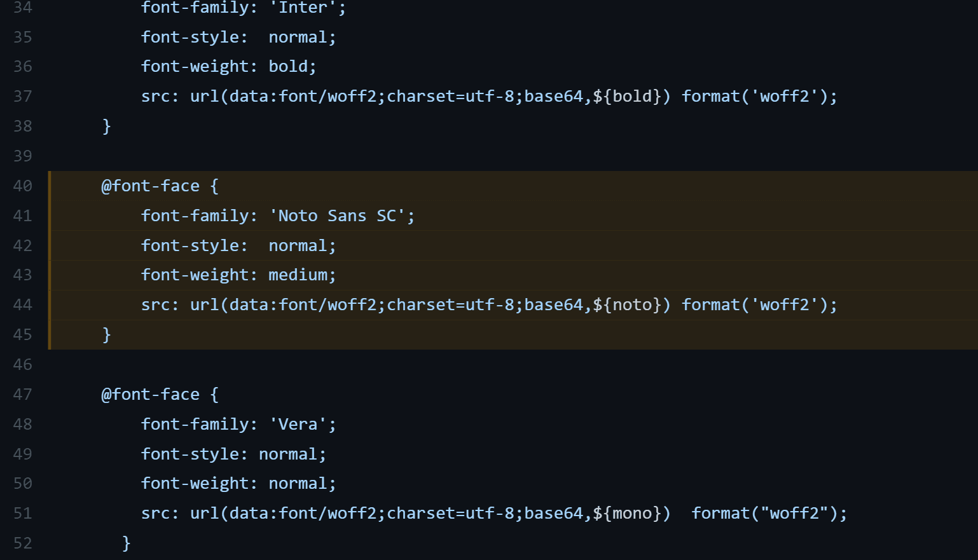This screenshot has height=560, width=978.
Task: Click line number 40 in the gutter
Action: coord(23,186)
